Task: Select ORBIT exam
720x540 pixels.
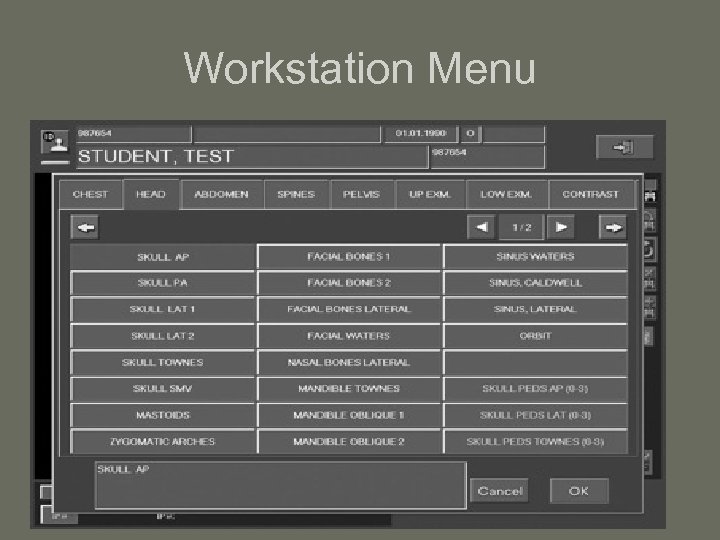Action: [535, 336]
